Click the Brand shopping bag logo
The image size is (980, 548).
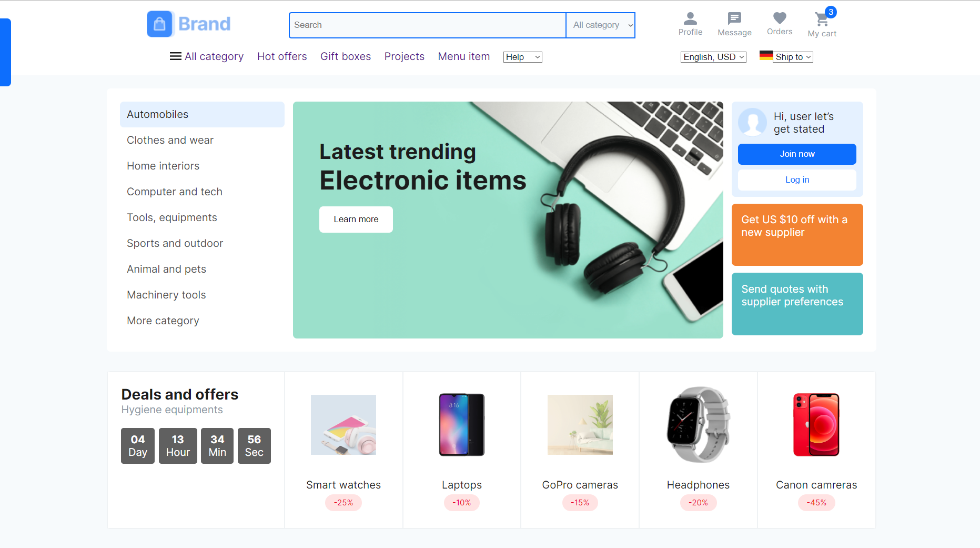point(159,24)
